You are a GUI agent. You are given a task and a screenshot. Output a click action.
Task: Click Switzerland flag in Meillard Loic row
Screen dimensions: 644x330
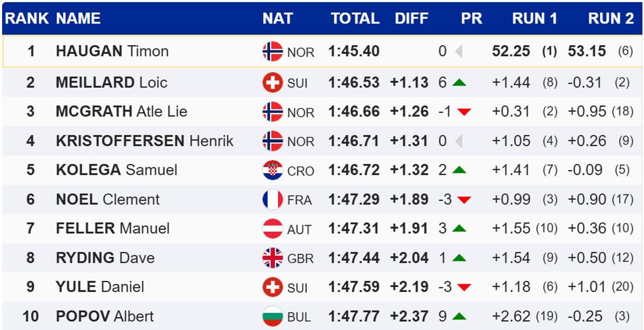tap(273, 83)
